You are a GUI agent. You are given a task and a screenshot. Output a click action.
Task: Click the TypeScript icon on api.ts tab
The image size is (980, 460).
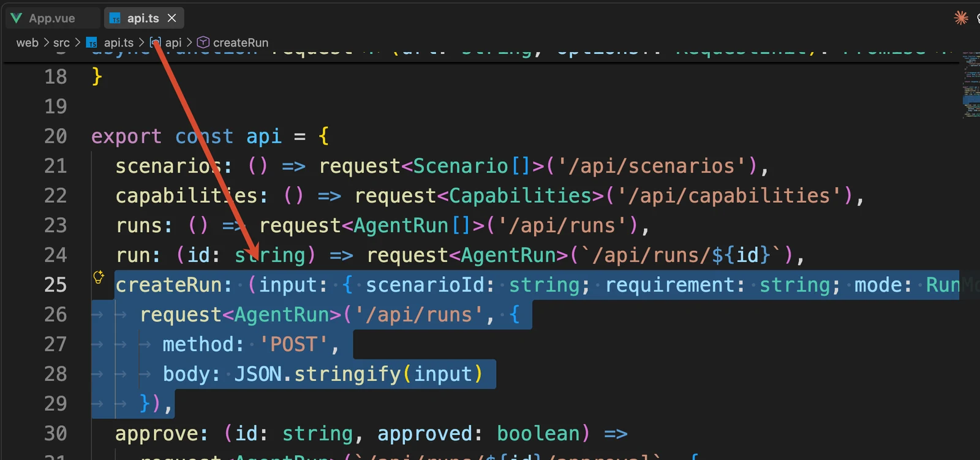point(115,19)
